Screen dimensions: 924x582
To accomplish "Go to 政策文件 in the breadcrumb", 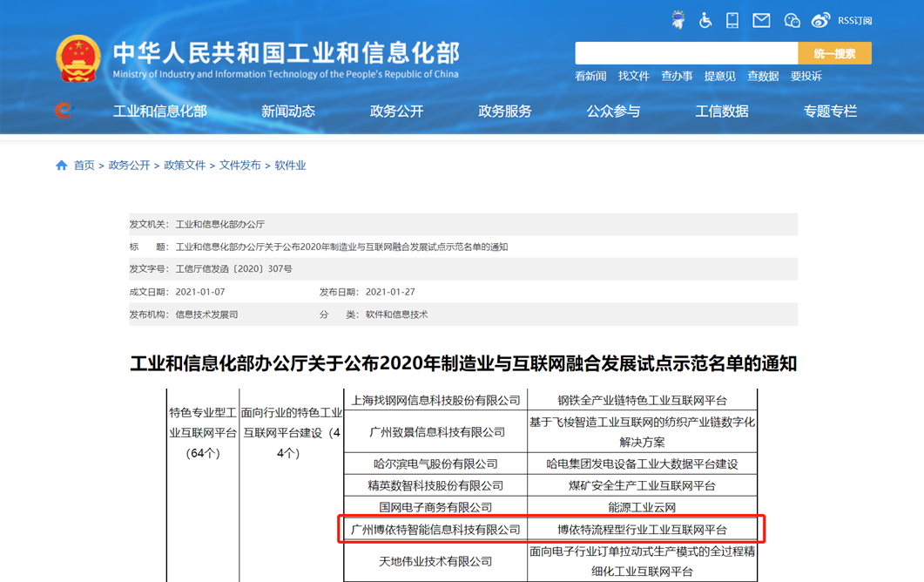I will coord(185,166).
